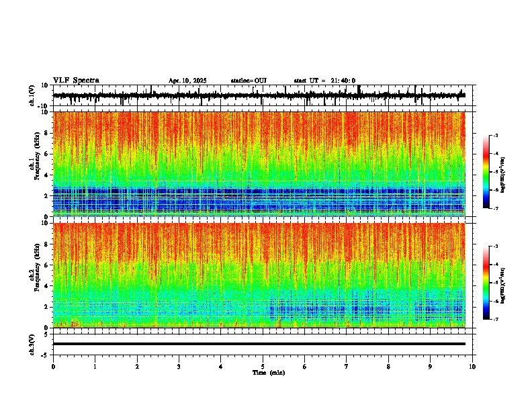Screen dimensions: 532x411
Task: Click the ch.3(V) axis label
Action: pos(32,345)
